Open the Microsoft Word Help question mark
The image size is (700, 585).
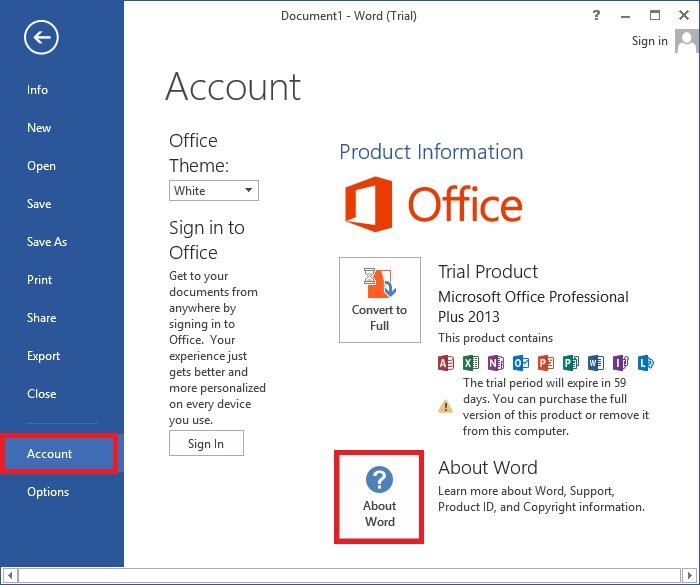596,15
